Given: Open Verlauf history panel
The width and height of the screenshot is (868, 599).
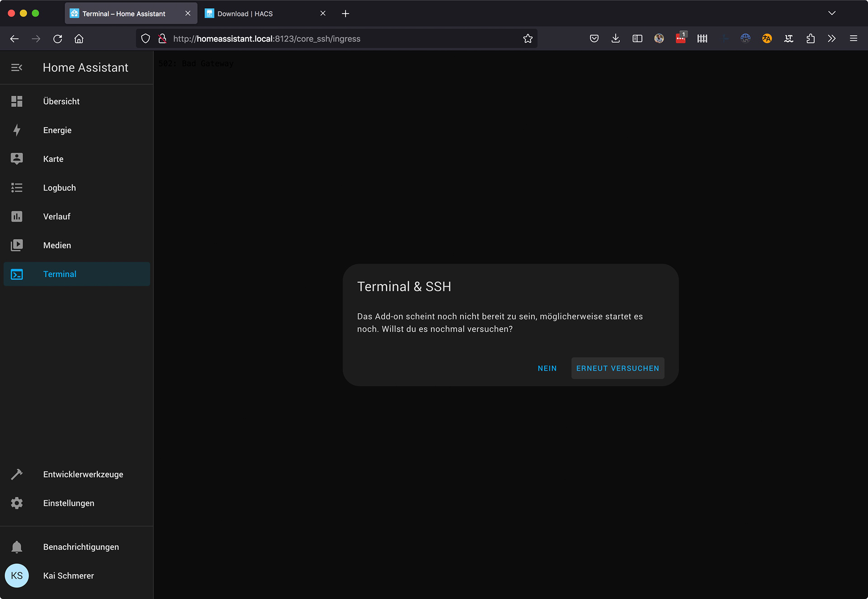Looking at the screenshot, I should 57,216.
